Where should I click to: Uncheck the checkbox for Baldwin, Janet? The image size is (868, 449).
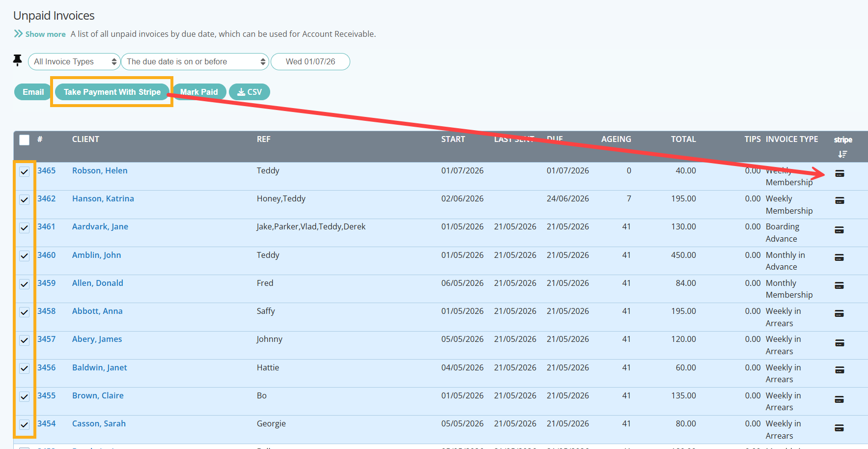(24, 368)
